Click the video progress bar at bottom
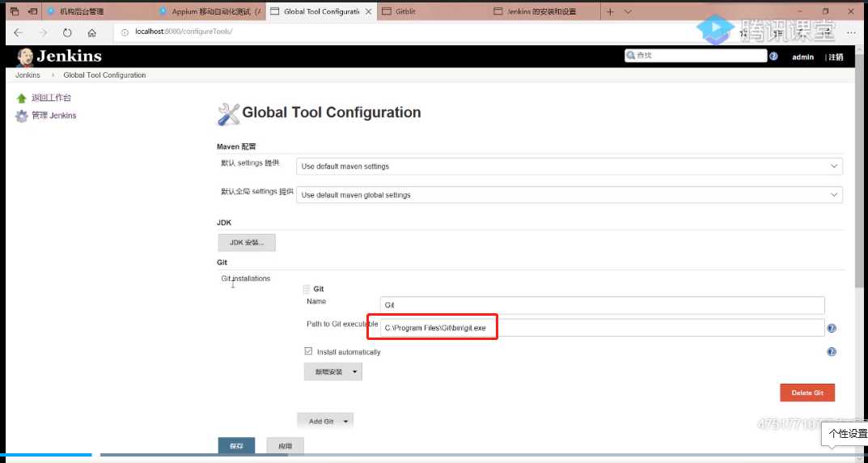Image resolution: width=868 pixels, height=463 pixels. coord(434,455)
